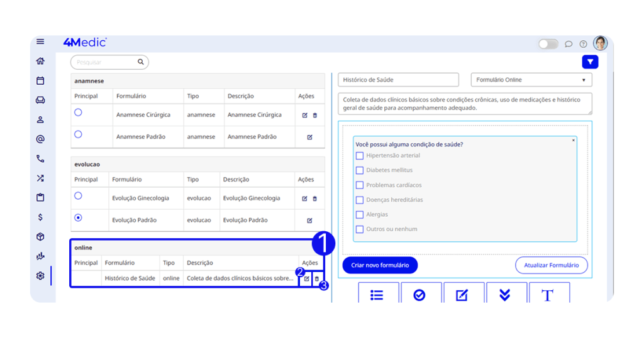Edit the Anamnese Cirúrgica form

click(304, 116)
